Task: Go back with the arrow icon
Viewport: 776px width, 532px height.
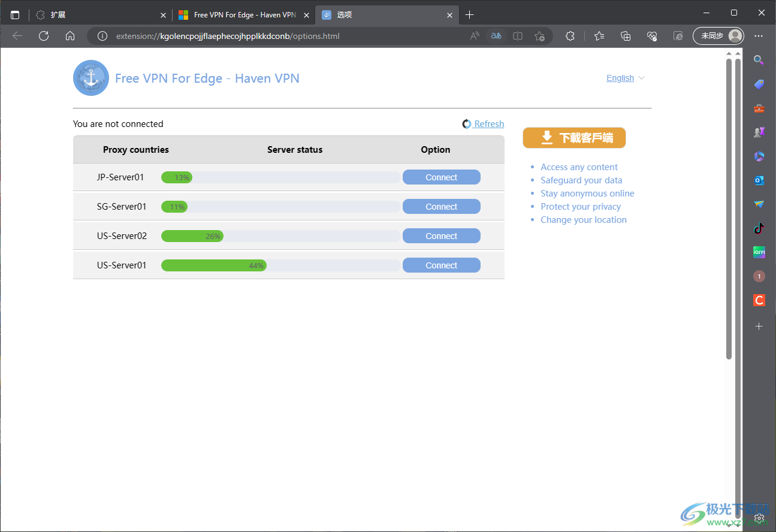Action: click(x=17, y=36)
